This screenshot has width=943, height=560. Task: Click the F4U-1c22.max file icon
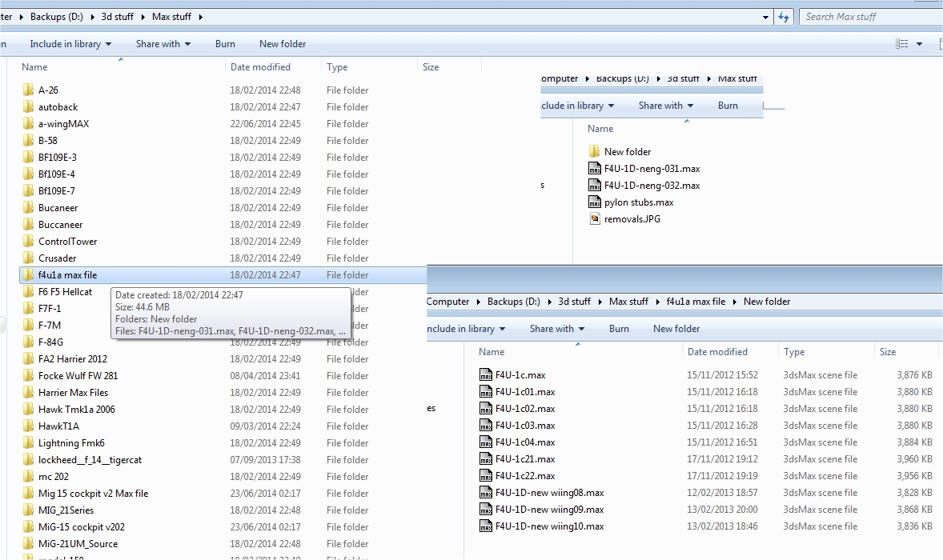485,476
